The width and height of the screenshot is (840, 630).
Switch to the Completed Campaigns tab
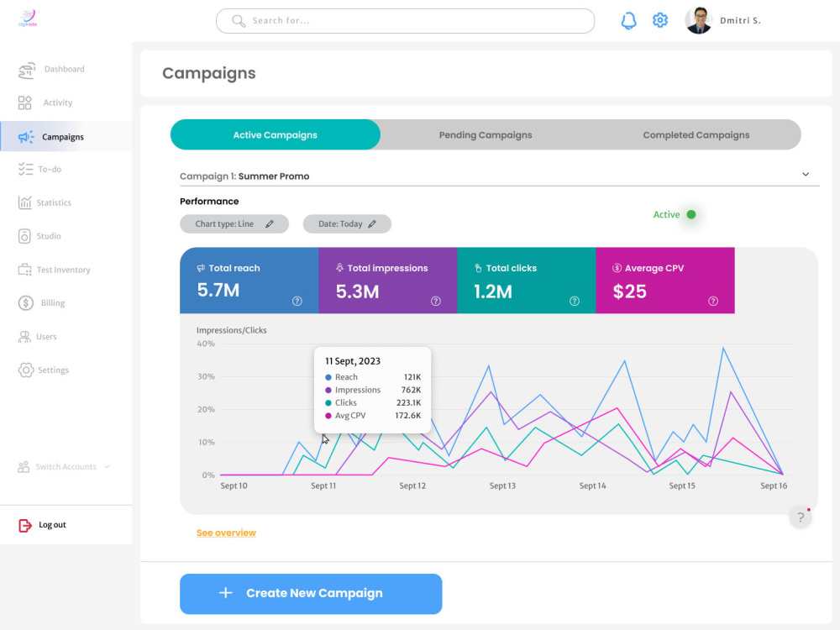[x=696, y=135]
